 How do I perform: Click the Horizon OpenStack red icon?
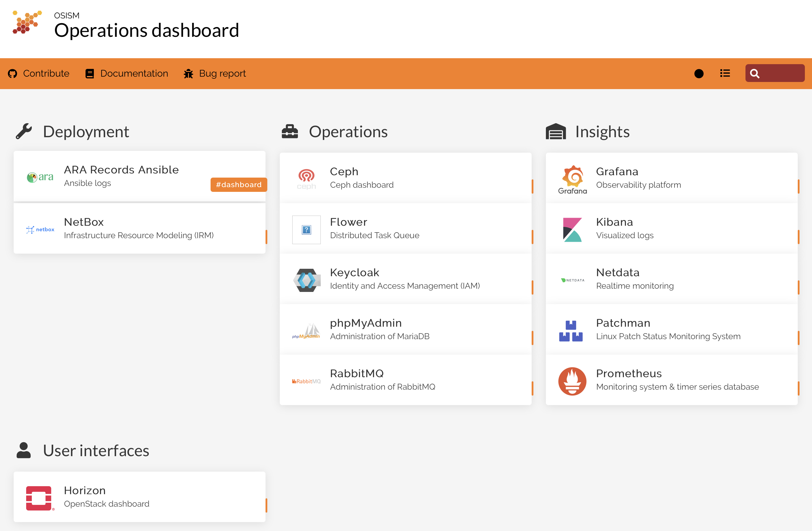click(39, 498)
